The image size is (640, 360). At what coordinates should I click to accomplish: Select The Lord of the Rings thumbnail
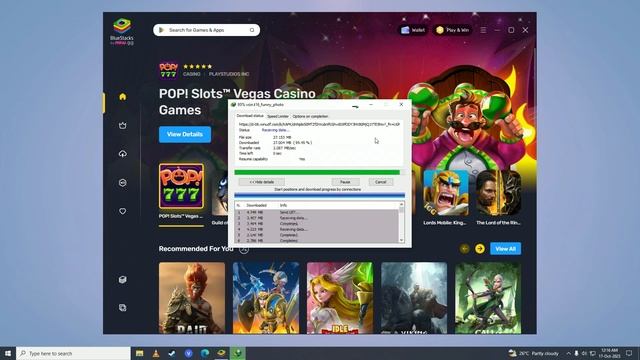[498, 192]
